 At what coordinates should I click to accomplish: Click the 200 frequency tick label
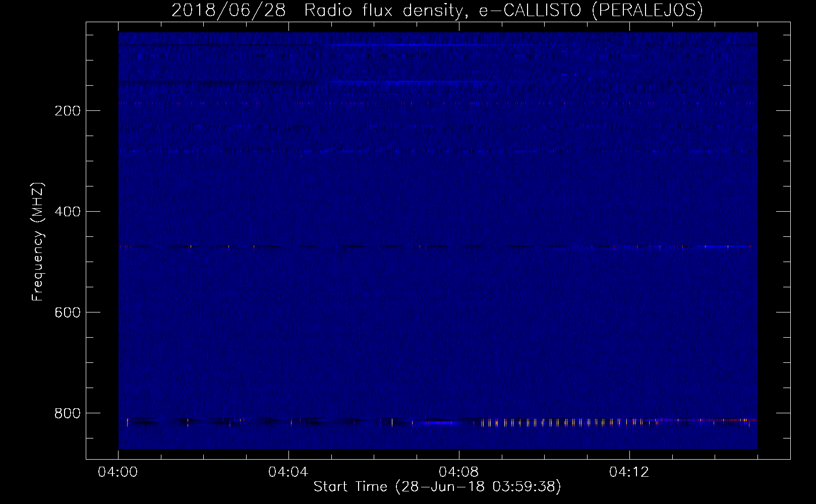[68, 111]
